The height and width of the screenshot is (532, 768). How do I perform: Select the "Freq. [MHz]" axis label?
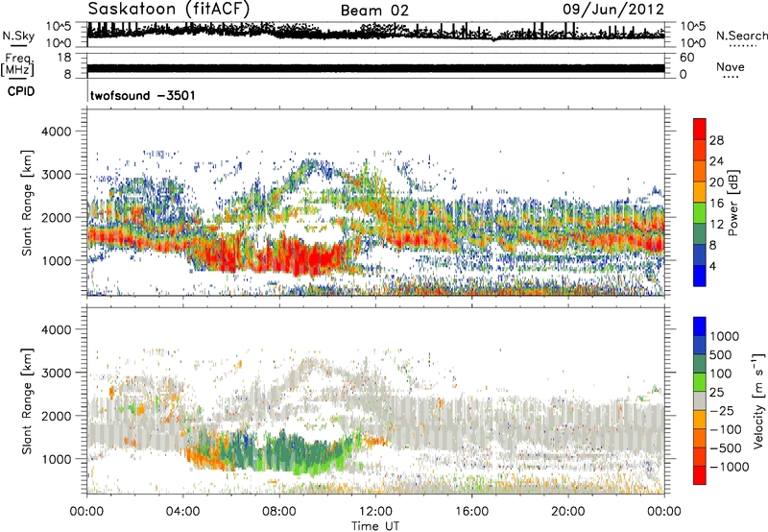17,64
